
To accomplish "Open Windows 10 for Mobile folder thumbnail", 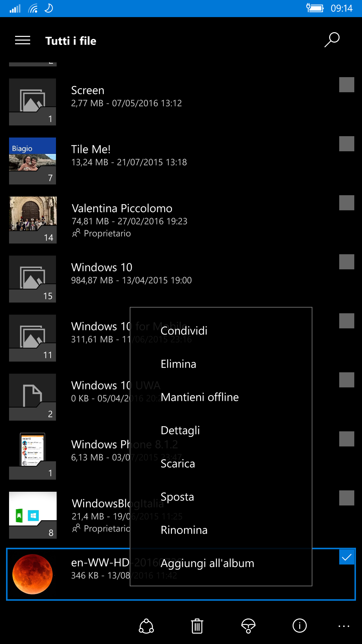I will pos(33,338).
